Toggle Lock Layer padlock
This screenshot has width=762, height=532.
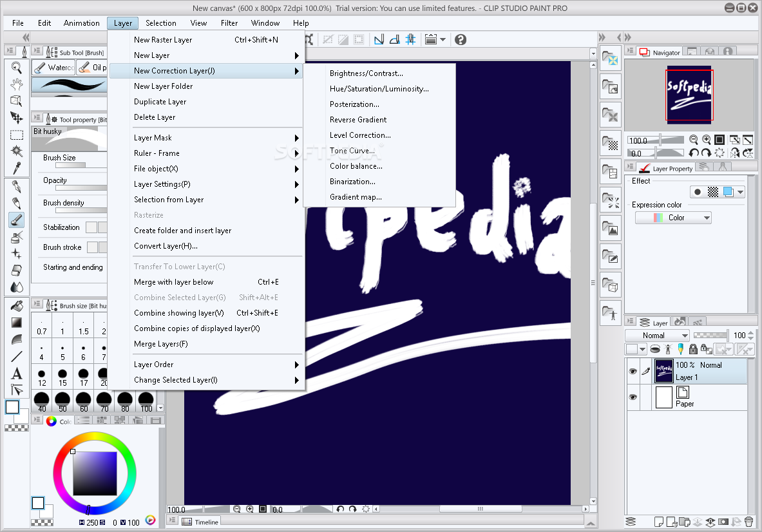tap(694, 349)
